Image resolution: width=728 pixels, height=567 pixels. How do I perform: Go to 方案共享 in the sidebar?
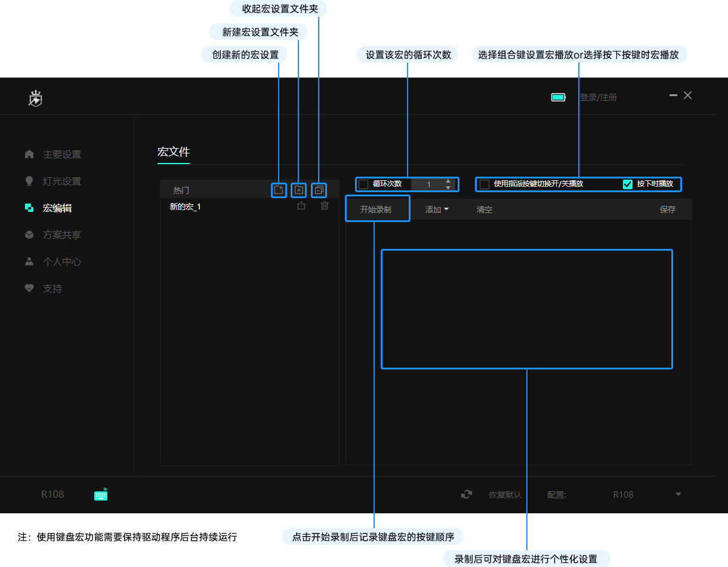coord(61,235)
